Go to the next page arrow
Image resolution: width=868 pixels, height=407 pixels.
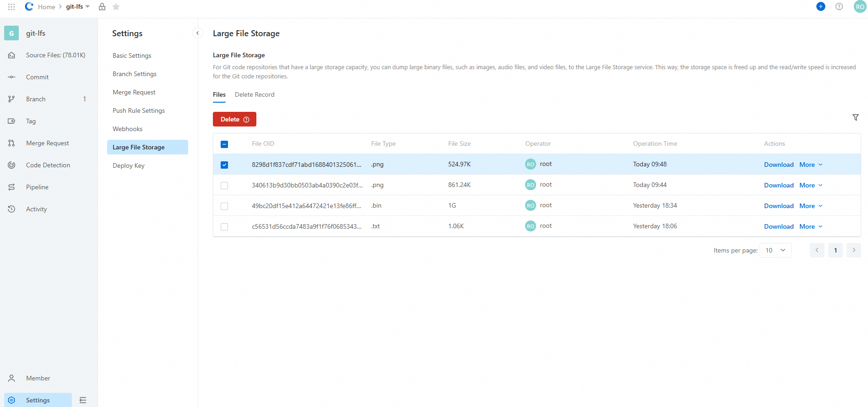point(854,250)
